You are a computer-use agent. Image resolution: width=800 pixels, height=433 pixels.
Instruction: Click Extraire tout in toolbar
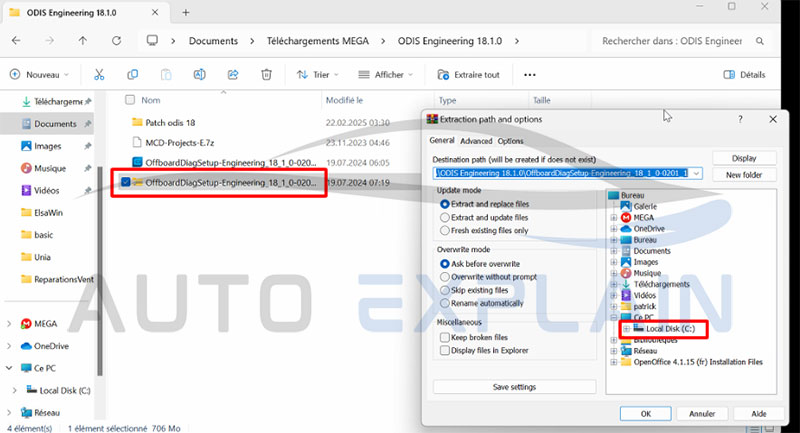469,74
